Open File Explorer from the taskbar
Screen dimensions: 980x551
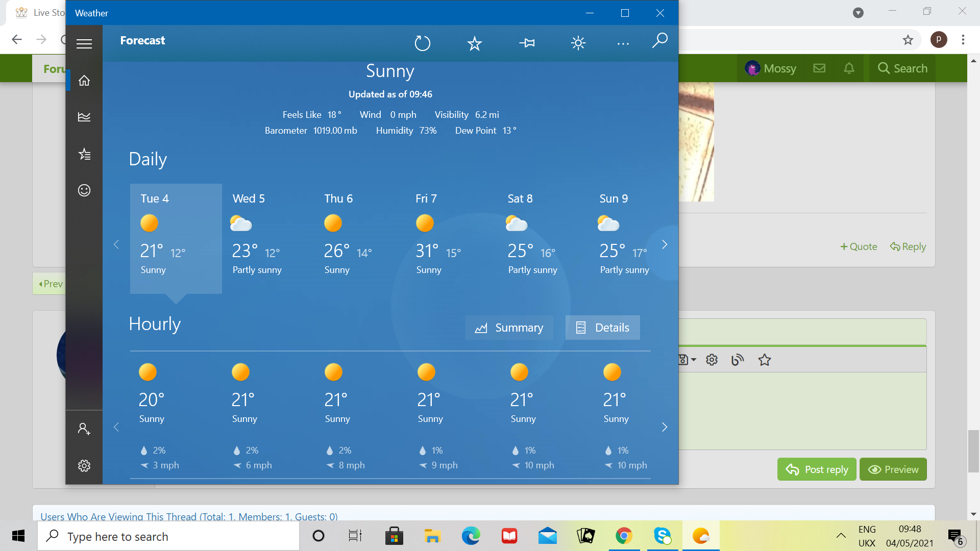click(x=432, y=536)
